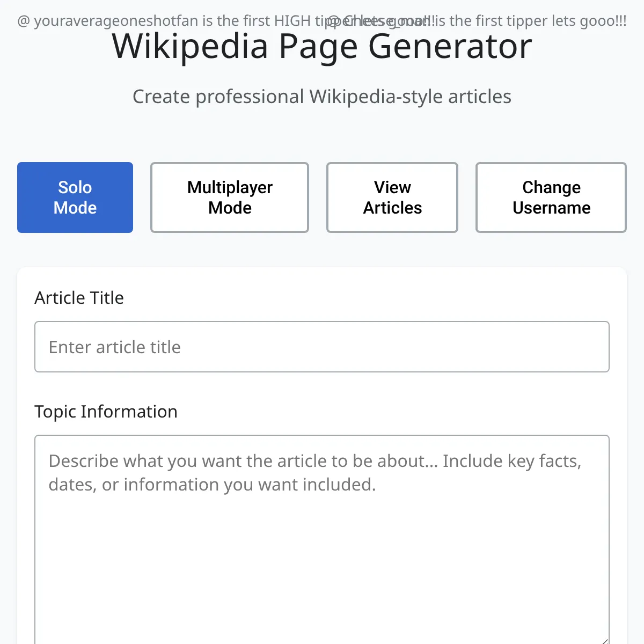Viewport: 644px width, 644px height.
Task: Grab the textarea resize handle corner
Action: [605, 640]
